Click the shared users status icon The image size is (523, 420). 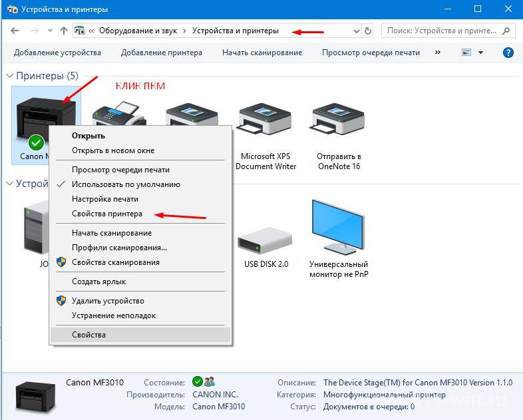[x=210, y=381]
